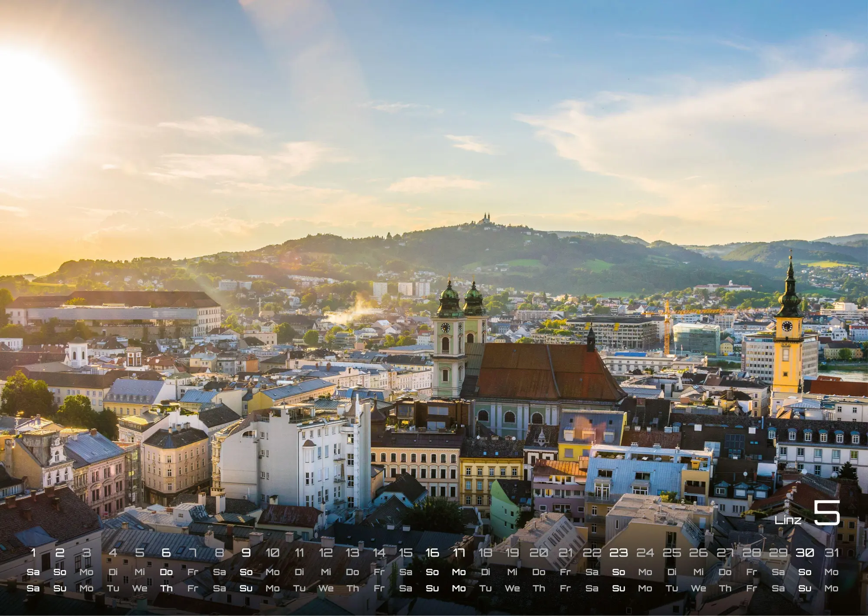Viewport: 868px width, 616px height.
Task: Select day number 20
Action: (x=539, y=553)
